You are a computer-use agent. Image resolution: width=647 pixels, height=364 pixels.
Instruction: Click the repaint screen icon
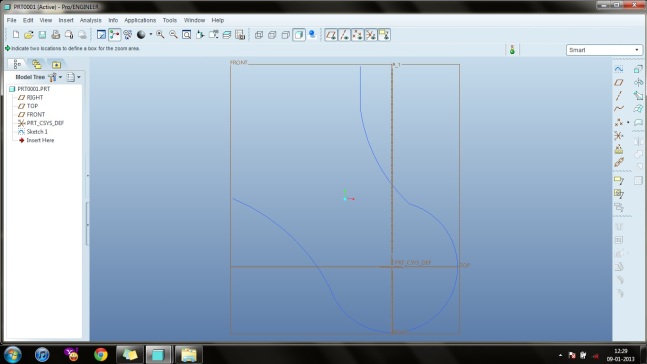point(101,35)
